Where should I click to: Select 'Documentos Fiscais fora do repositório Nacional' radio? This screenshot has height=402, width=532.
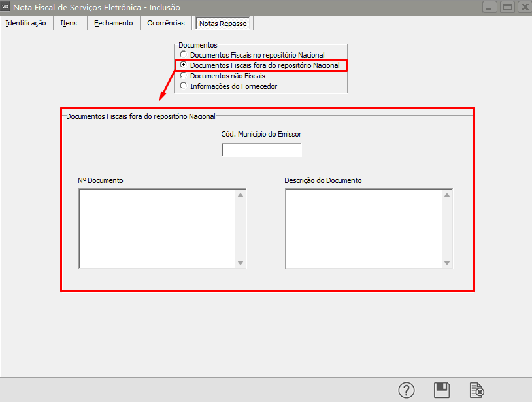coord(184,65)
